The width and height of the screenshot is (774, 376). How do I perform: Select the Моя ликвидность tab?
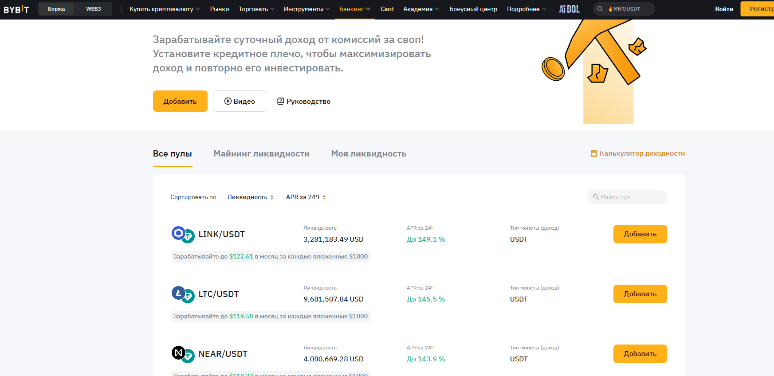369,154
